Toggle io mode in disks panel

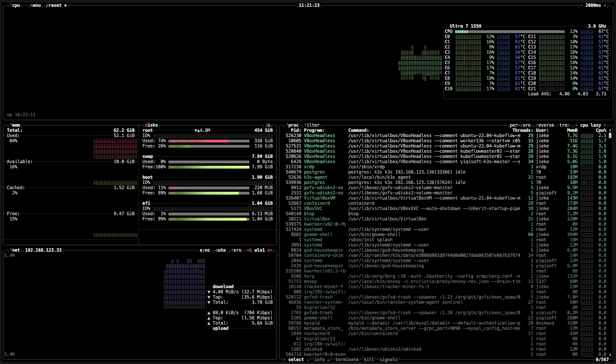pyautogui.click(x=267, y=125)
